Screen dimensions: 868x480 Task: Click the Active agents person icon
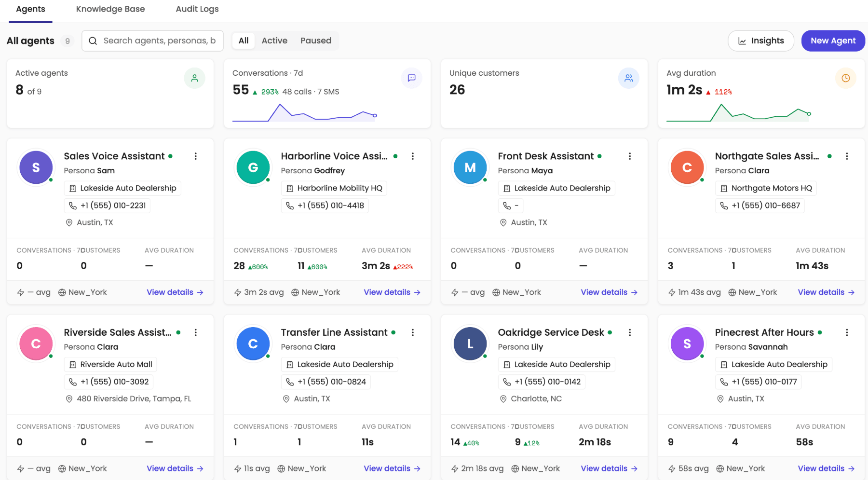(x=194, y=78)
